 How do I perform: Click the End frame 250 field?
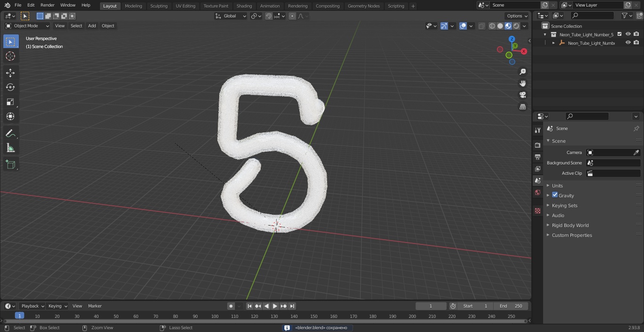pos(511,306)
